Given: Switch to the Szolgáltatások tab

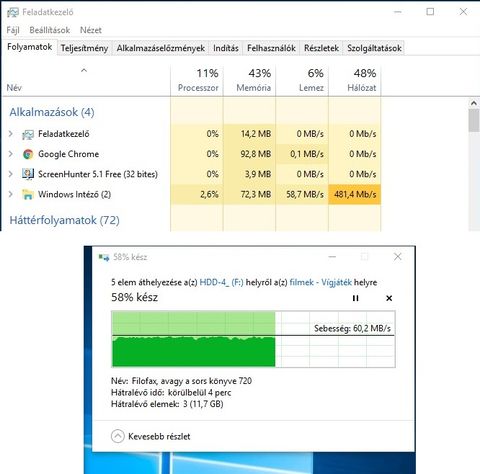Looking at the screenshot, I should coord(374,48).
